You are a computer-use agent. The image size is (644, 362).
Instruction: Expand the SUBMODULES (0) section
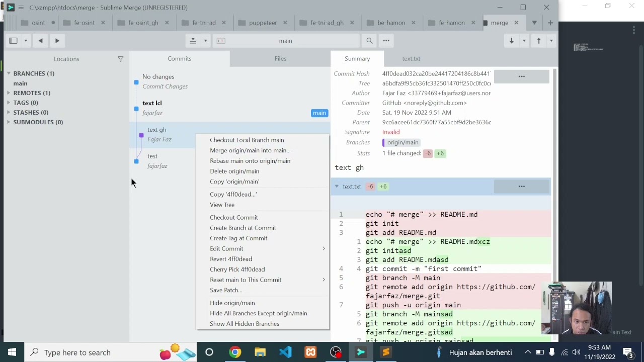coord(9,122)
